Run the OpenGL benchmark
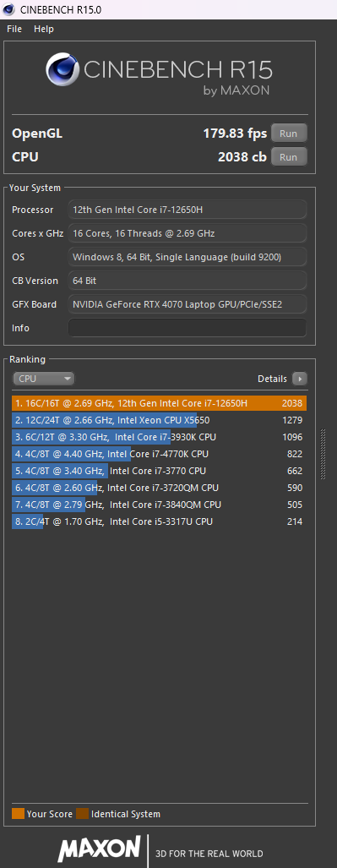Image resolution: width=337 pixels, height=868 pixels. 288,134
